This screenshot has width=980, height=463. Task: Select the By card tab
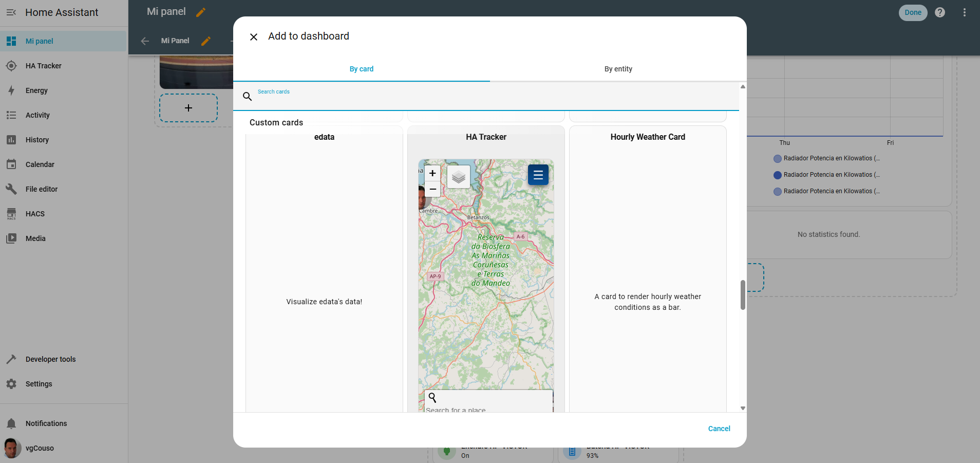coord(362,69)
